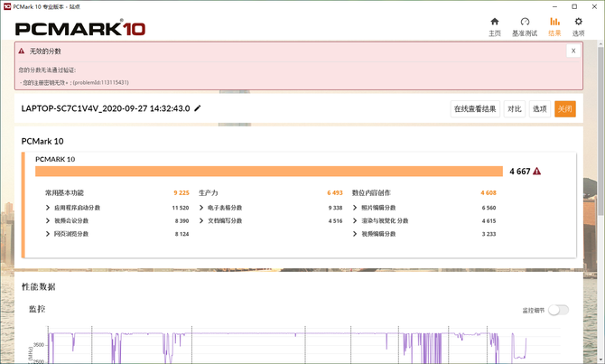
Task: Click the warning triangle next to score 4 667
Action: click(x=537, y=171)
